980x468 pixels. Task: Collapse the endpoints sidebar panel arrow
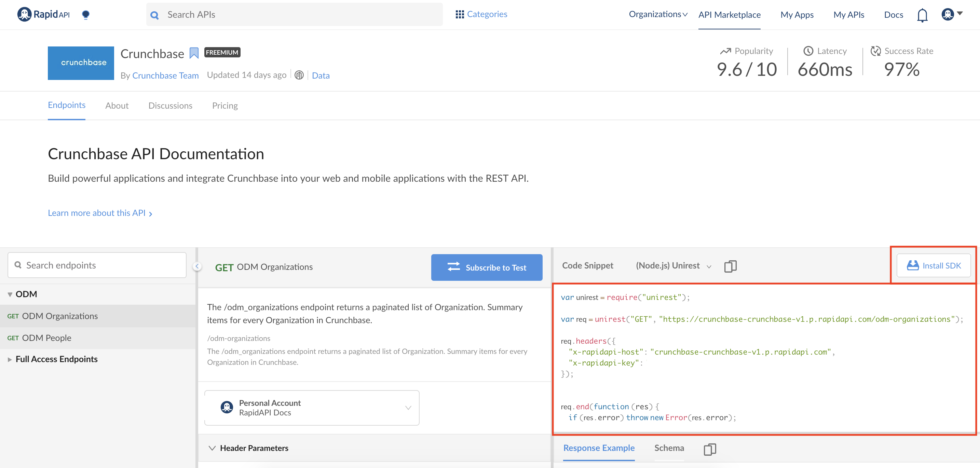[x=197, y=266]
